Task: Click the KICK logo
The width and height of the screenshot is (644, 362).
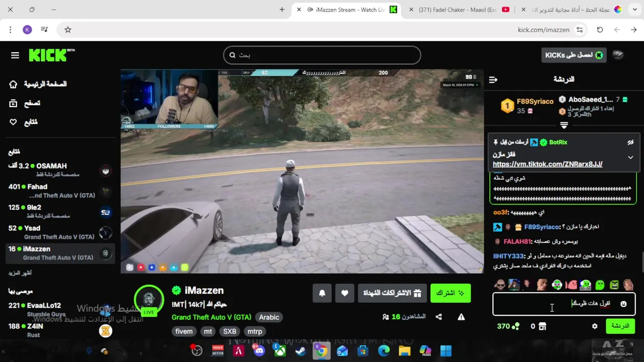Action: pyautogui.click(x=51, y=55)
